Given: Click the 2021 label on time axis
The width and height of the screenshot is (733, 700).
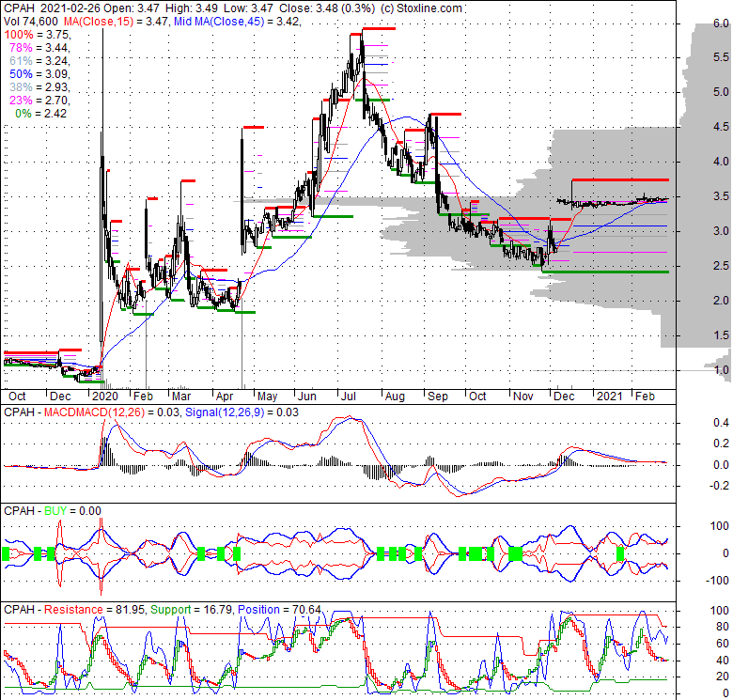Looking at the screenshot, I should point(610,397).
